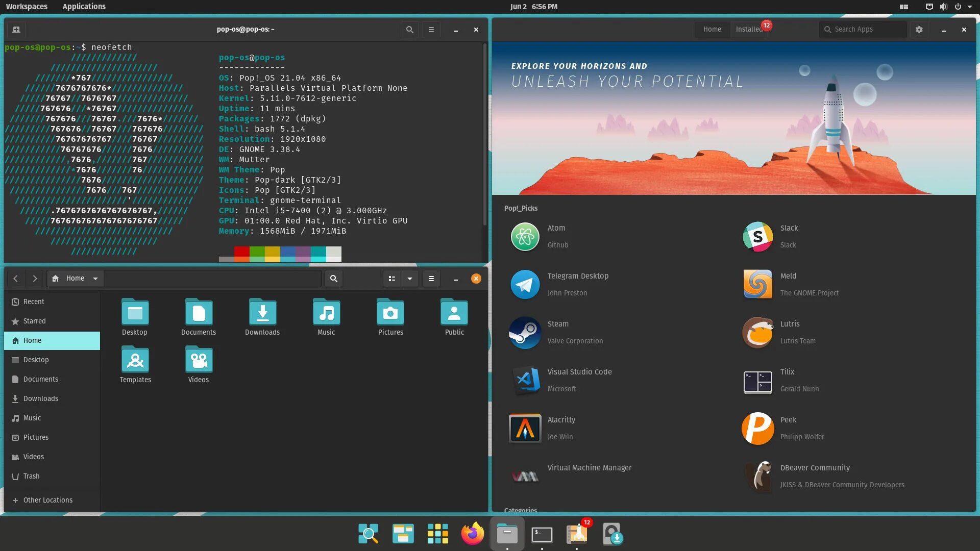Viewport: 980px width, 551px height.
Task: Open the Videos folder icon
Action: point(199,359)
